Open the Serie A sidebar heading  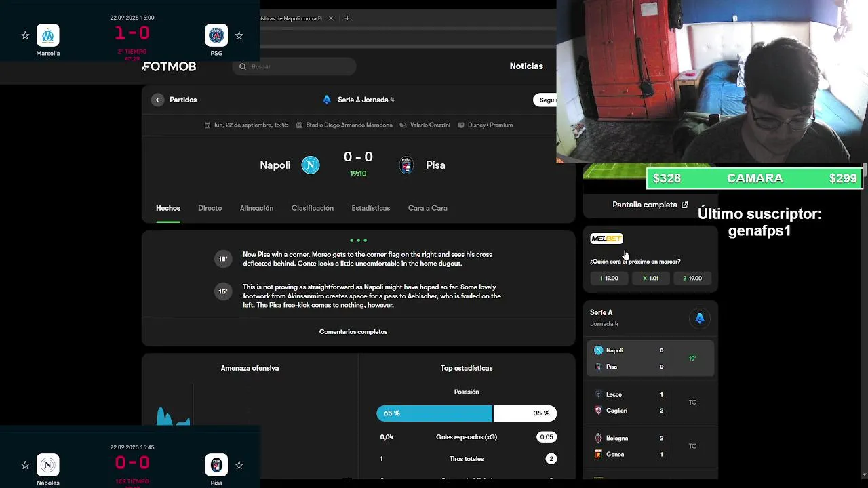[601, 312]
